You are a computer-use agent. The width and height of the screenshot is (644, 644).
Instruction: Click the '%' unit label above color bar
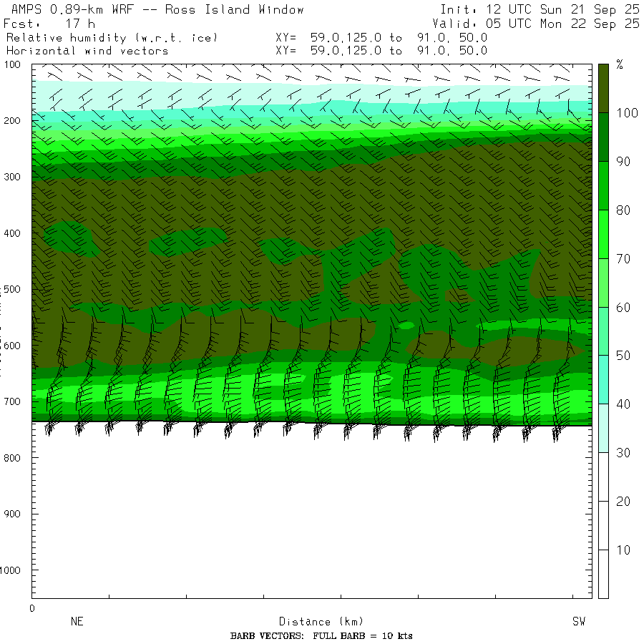[620, 64]
